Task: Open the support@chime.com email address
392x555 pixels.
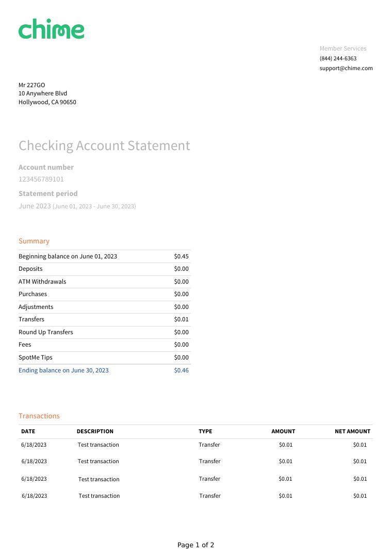Action: point(346,68)
